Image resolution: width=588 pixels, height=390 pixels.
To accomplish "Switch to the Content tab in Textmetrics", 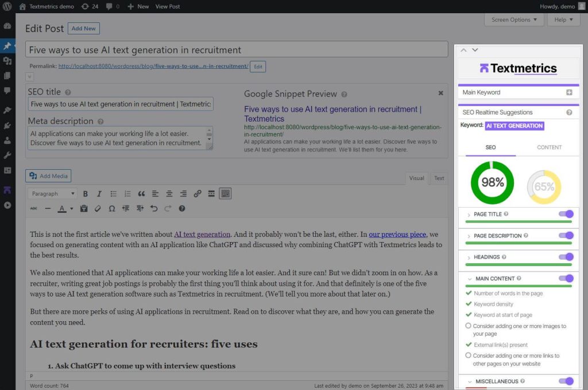I will coord(549,147).
